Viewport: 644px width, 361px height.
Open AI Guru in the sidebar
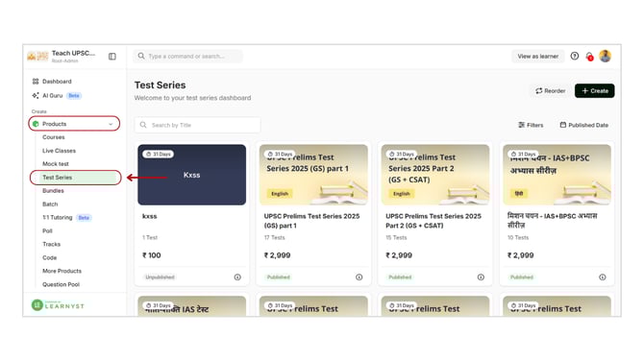[x=53, y=96]
